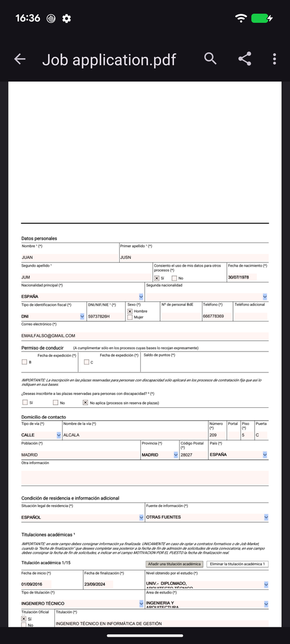This screenshot has width=290, height=644.
Task: Go back using the arrow icon
Action: (x=20, y=59)
